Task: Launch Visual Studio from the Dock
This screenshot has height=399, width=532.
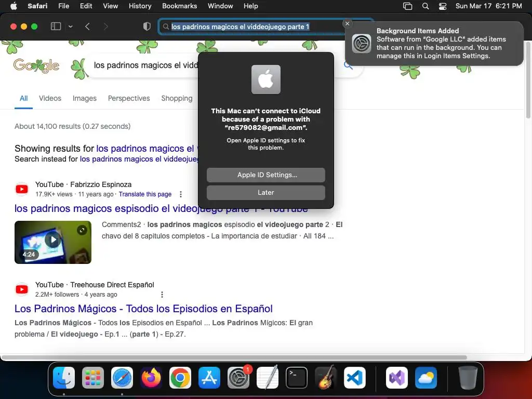Action: [x=396, y=378]
